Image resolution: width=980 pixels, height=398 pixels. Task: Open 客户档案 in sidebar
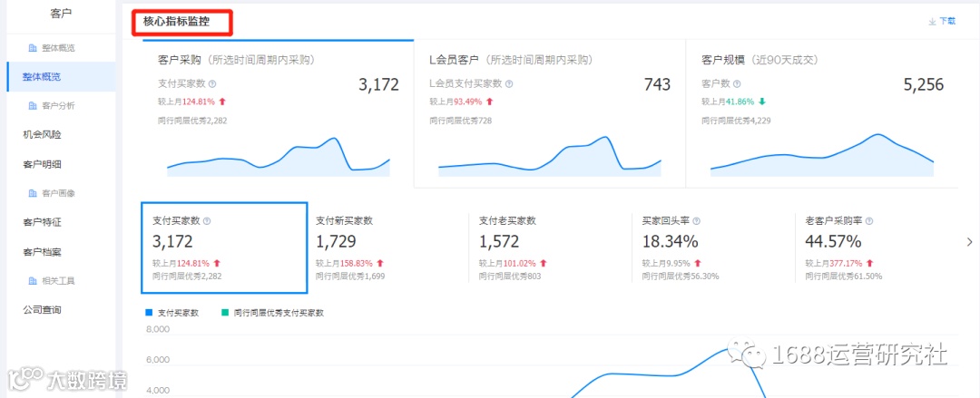pyautogui.click(x=42, y=252)
